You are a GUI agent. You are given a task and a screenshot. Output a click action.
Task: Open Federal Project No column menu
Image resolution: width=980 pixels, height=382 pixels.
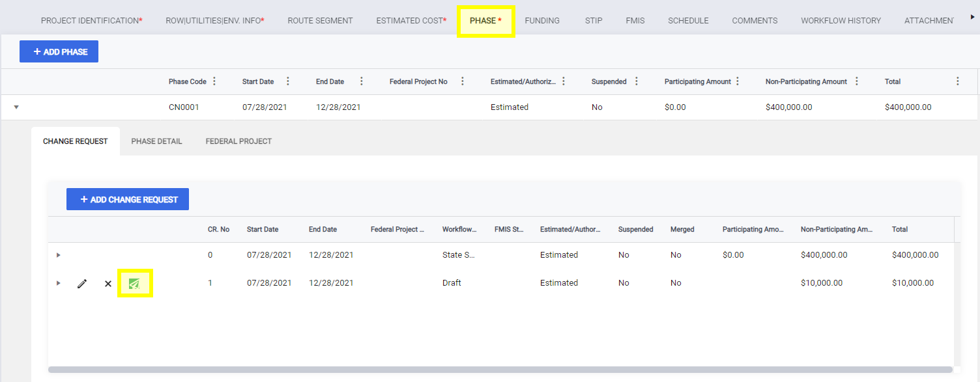(463, 81)
